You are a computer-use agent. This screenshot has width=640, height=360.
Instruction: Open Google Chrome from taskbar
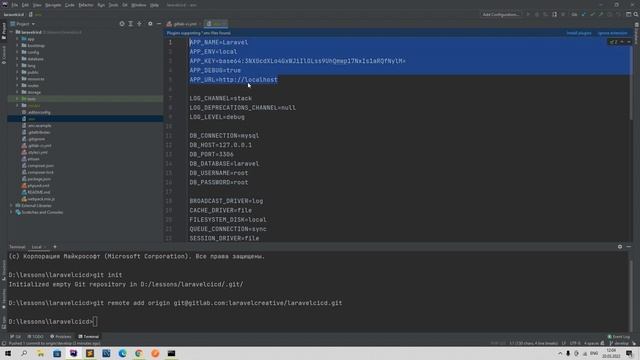pos(139,353)
